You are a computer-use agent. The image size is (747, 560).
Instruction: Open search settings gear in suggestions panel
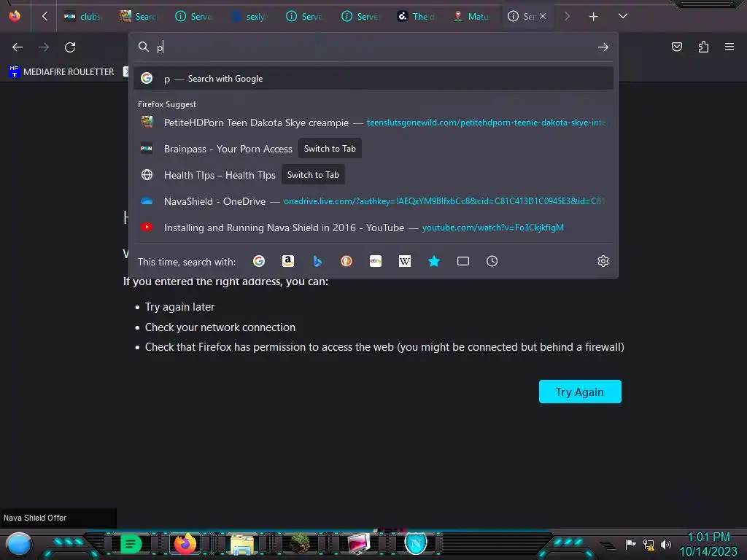(x=603, y=261)
